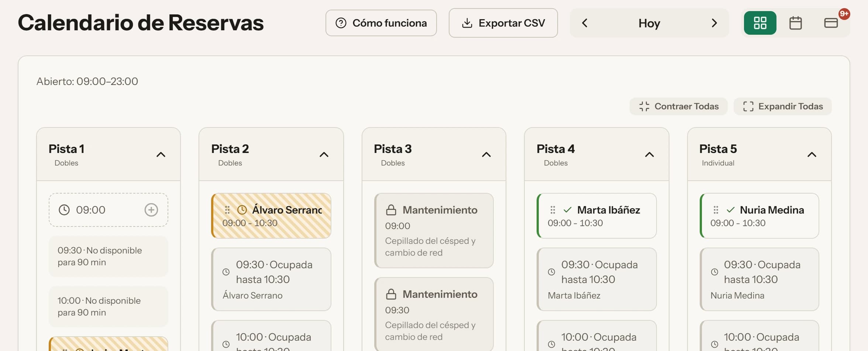Click Abierto: 09:00–23:00 hours text
Image resolution: width=868 pixels, height=351 pixels.
tap(87, 81)
